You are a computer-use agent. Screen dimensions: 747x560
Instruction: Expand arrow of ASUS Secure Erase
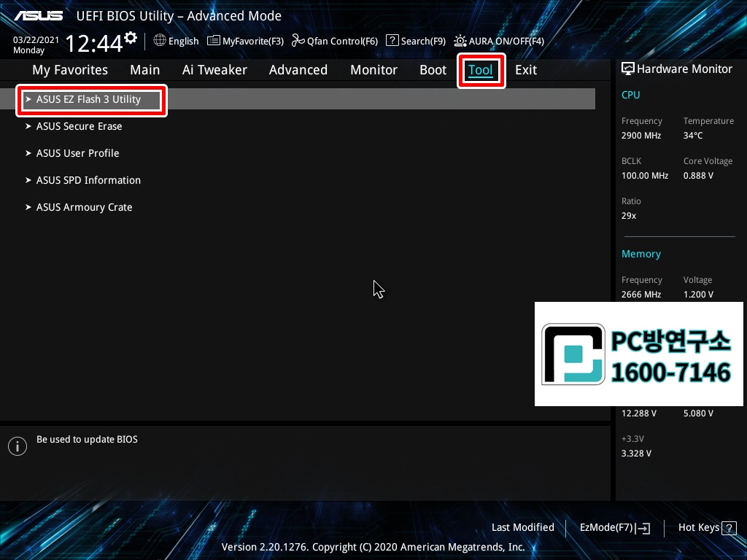[28, 126]
